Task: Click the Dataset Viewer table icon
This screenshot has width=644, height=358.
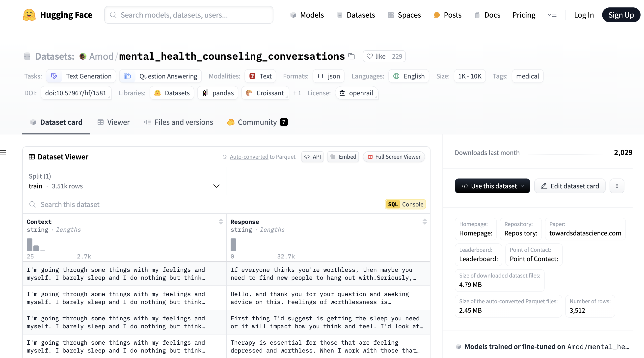Action: tap(32, 157)
